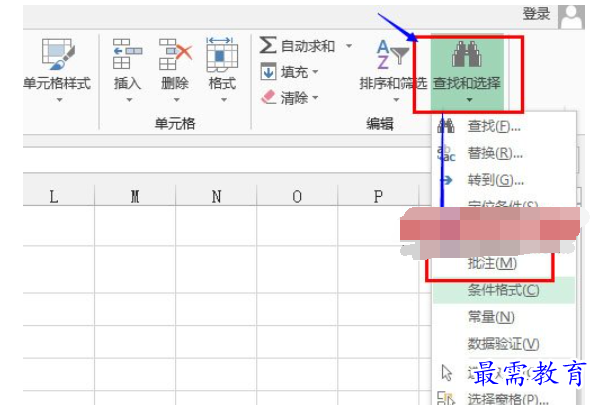Select column N header
595x405 pixels.
coord(216,197)
